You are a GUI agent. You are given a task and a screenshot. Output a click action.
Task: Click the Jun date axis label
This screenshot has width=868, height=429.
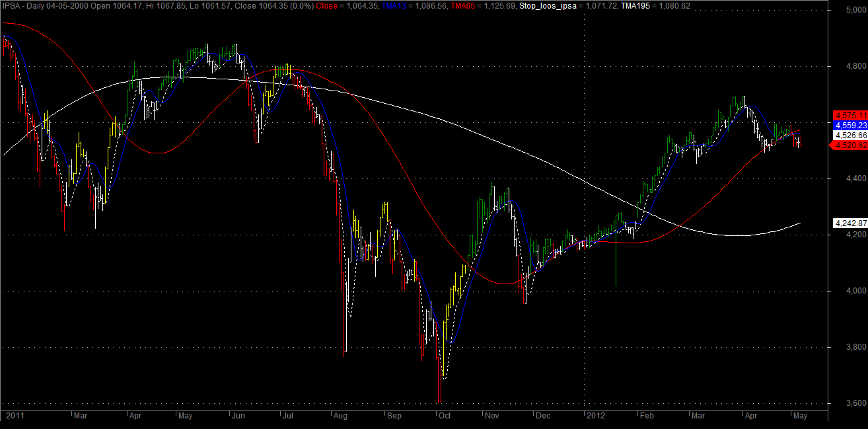click(x=238, y=416)
